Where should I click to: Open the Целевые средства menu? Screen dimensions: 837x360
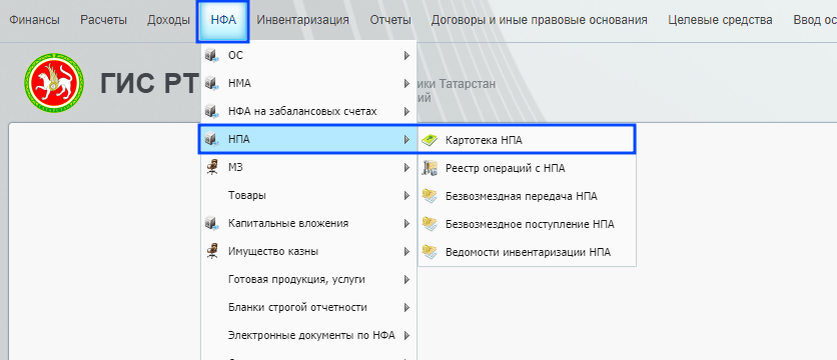point(720,20)
